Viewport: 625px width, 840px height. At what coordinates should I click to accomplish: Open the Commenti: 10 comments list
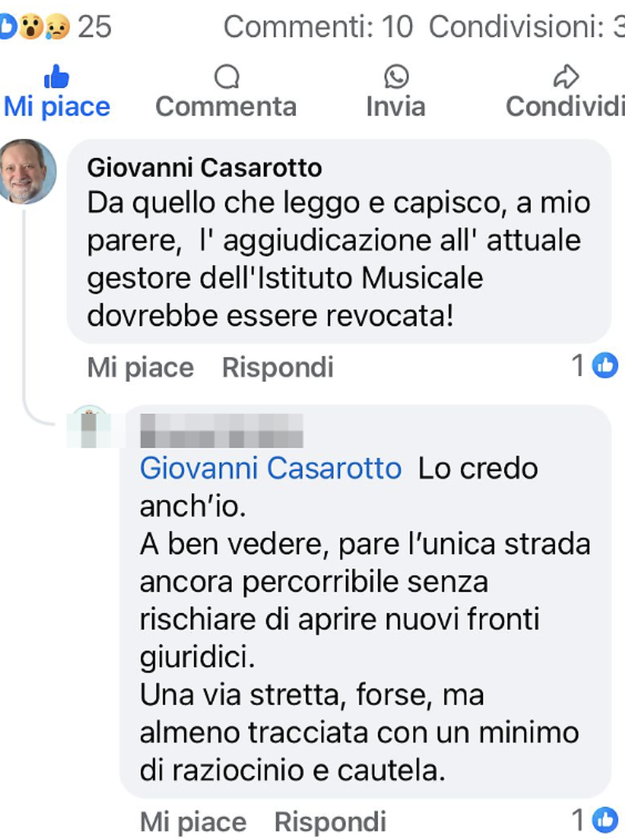319,26
